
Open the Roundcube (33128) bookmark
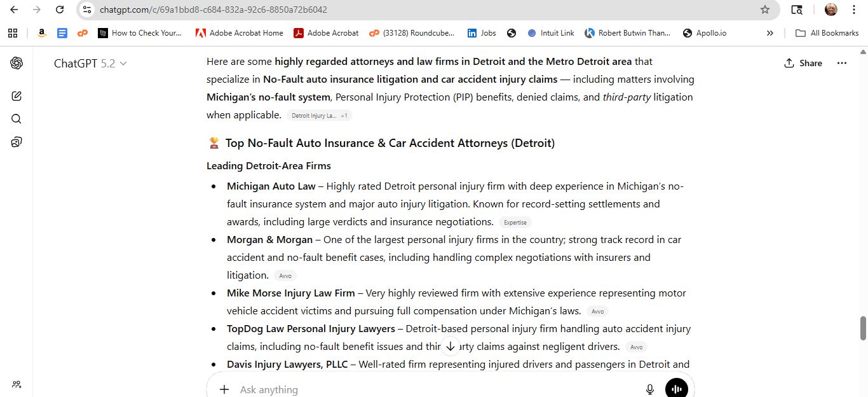[x=411, y=33]
